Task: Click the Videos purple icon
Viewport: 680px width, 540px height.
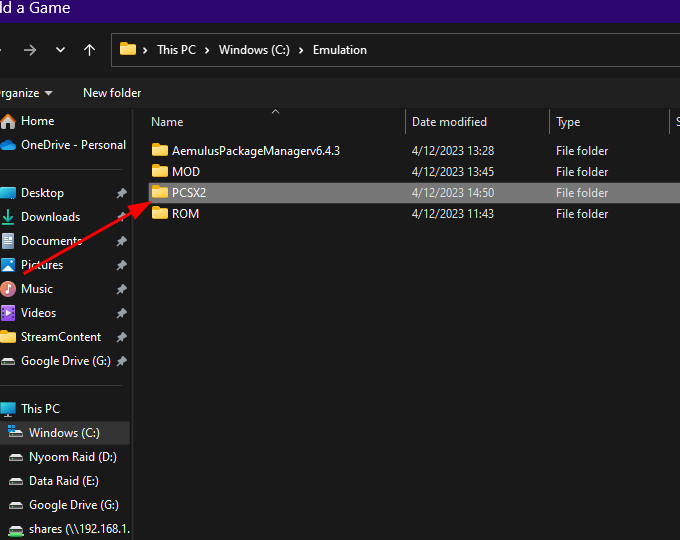Action: (8, 313)
